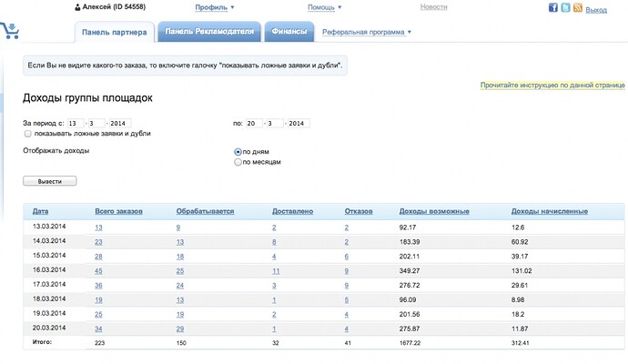Sort table by Доставлено column
628x364 pixels.
pos(292,211)
